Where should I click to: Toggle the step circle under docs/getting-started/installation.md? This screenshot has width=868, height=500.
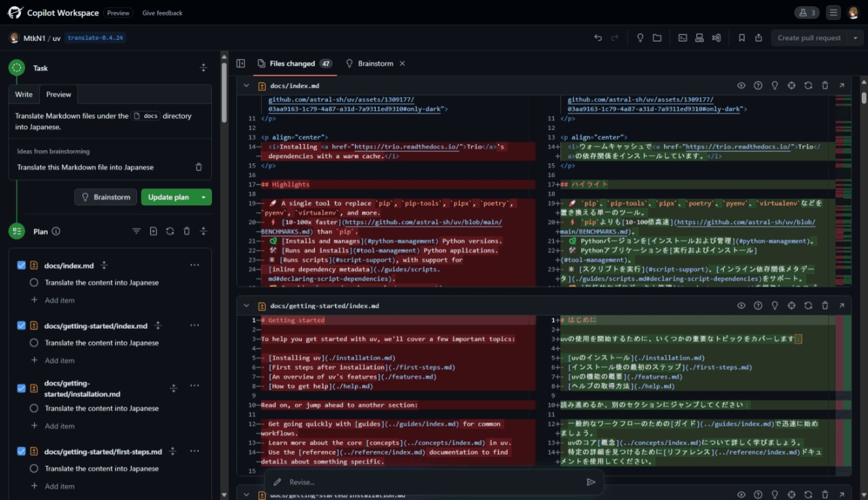34,408
